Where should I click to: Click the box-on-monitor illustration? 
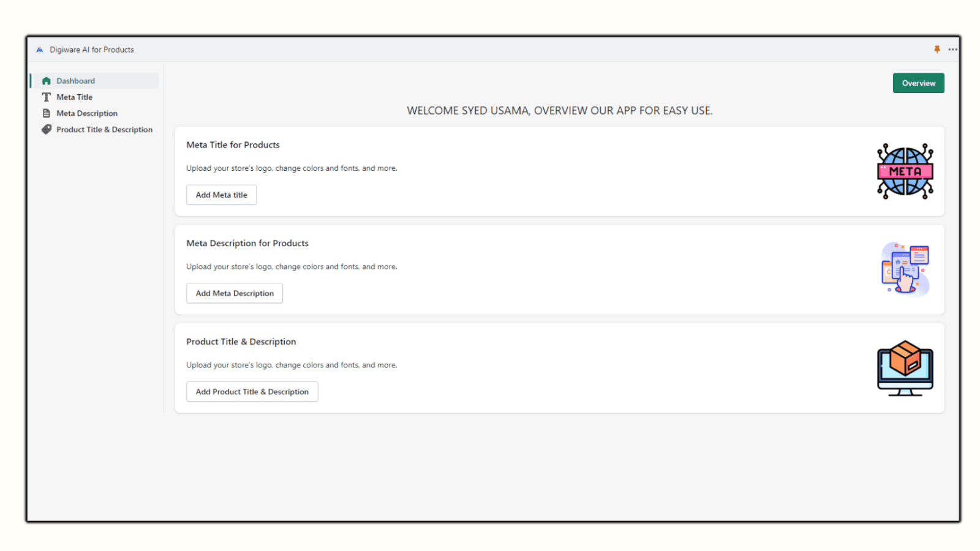pos(905,368)
